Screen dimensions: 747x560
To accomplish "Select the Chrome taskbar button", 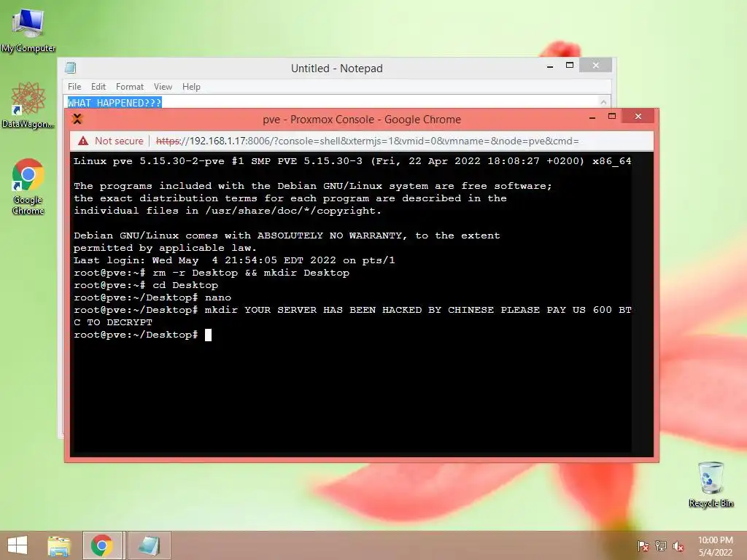I will coord(102,545).
